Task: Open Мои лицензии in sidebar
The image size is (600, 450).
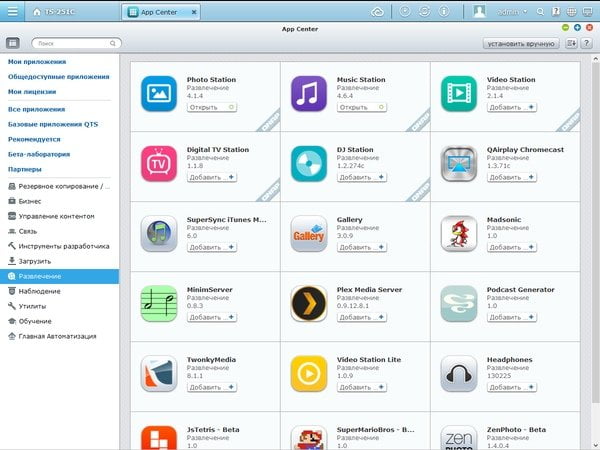Action: point(32,91)
